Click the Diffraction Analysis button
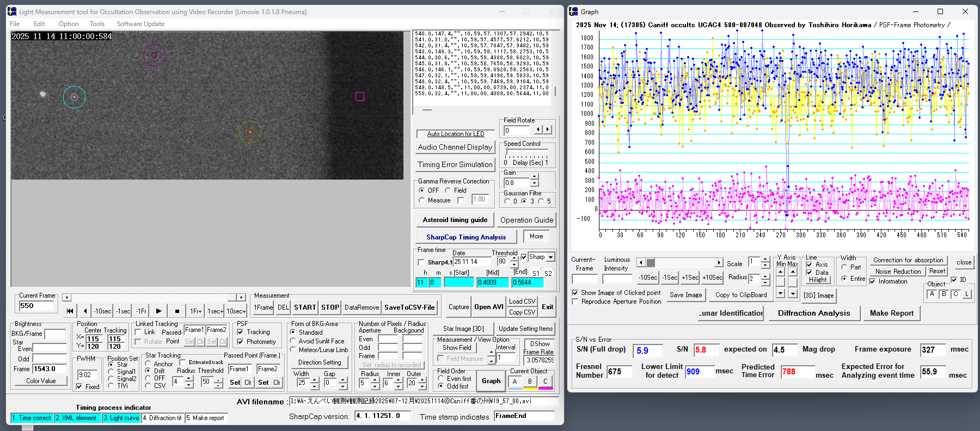The width and height of the screenshot is (980, 431). [813, 313]
